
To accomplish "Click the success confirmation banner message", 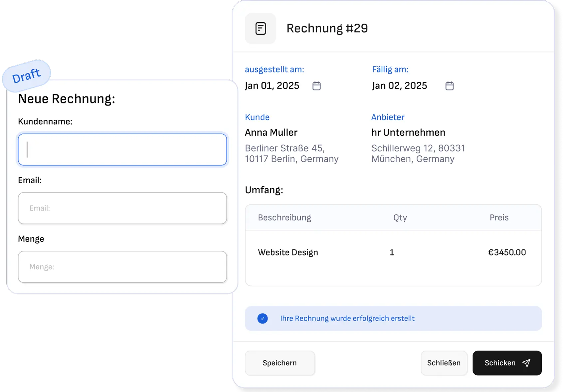I will pos(347,318).
